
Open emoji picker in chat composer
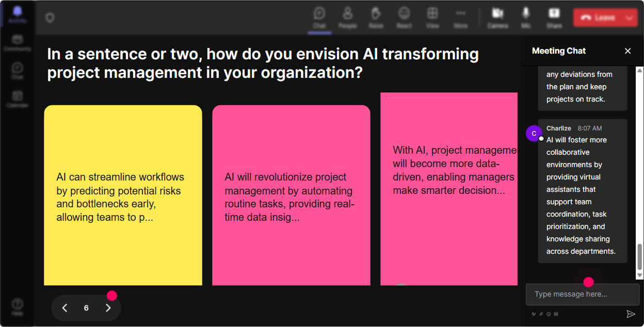(549, 314)
